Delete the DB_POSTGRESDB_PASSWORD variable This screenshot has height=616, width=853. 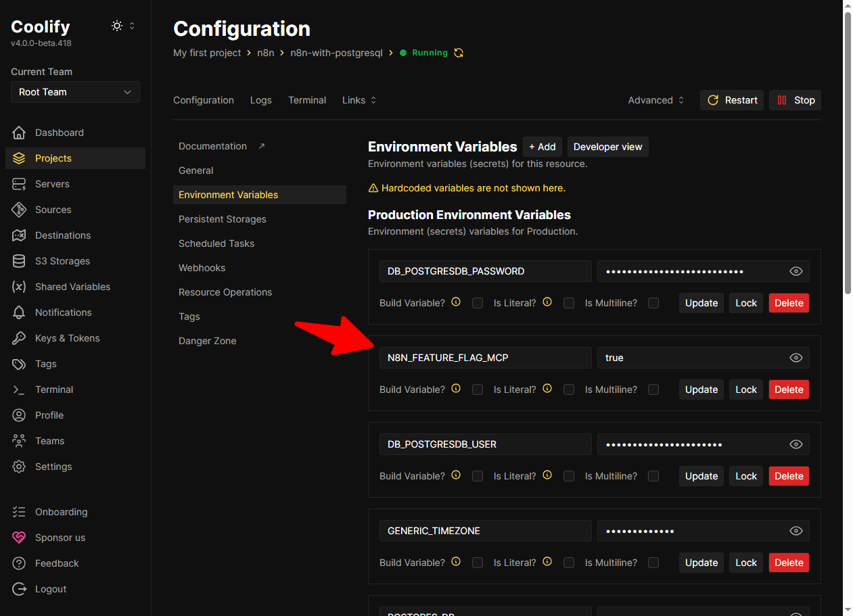point(789,303)
